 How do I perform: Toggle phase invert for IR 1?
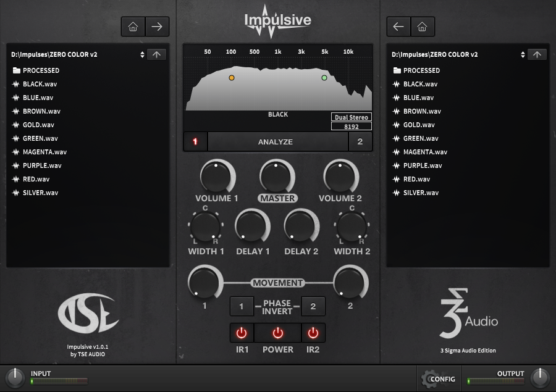tap(242, 306)
